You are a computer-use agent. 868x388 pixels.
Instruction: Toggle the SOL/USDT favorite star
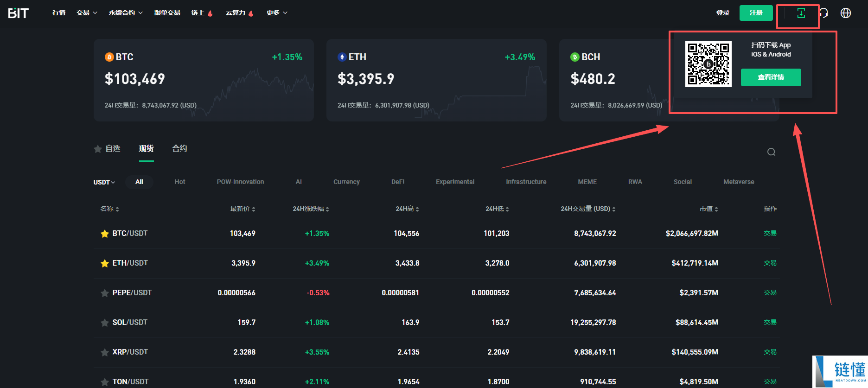[105, 323]
